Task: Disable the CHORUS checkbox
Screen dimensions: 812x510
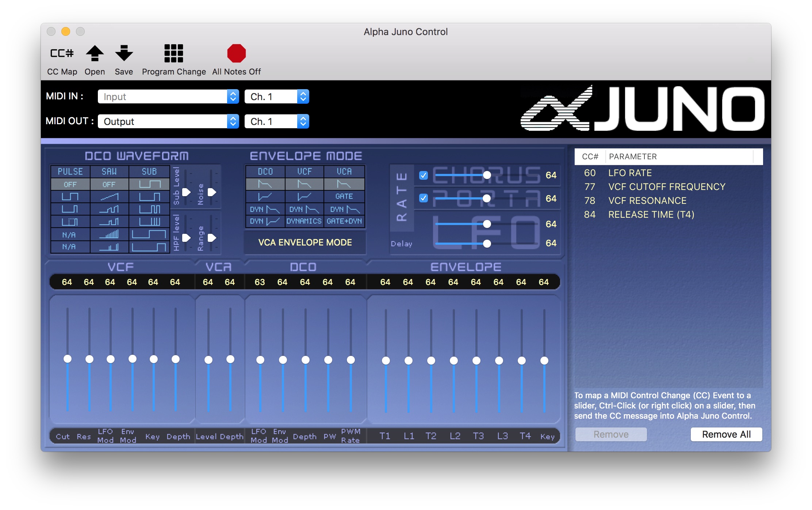Action: pyautogui.click(x=424, y=176)
